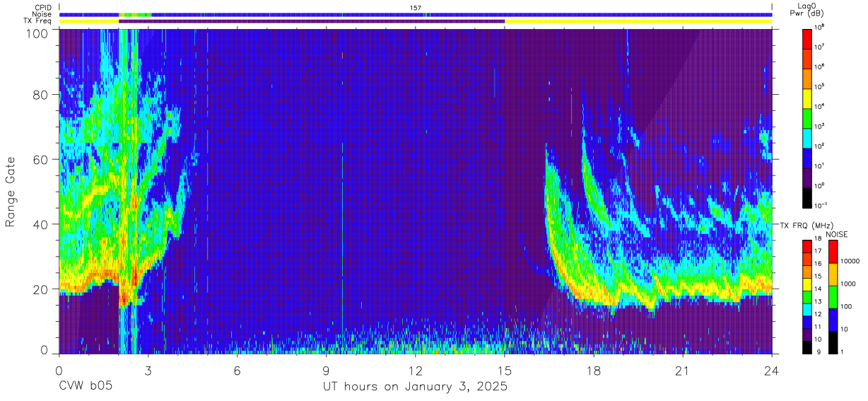The image size is (868, 401).
Task: Select the CPID value "157"
Action: [x=416, y=8]
